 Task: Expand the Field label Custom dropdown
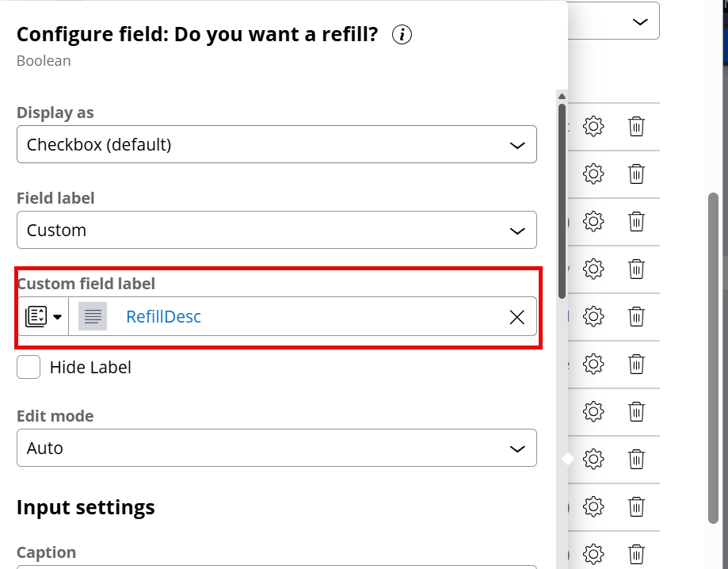point(276,230)
